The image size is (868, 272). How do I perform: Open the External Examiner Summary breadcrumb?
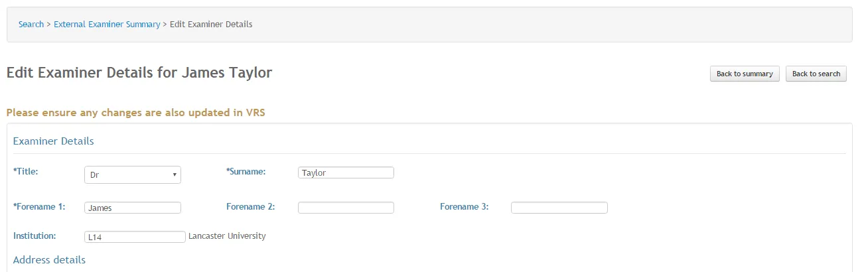coord(107,25)
